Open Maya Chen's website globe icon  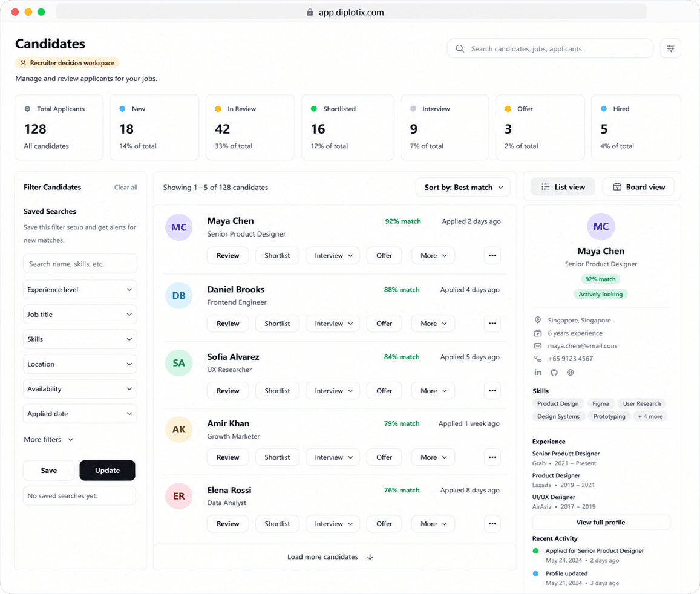pos(570,372)
